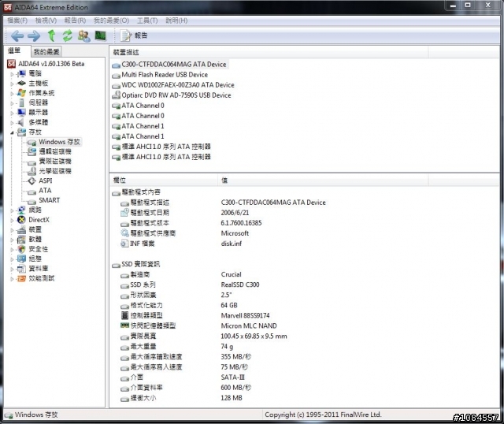Select the ATA tree item
The image size is (504, 424).
[45, 191]
